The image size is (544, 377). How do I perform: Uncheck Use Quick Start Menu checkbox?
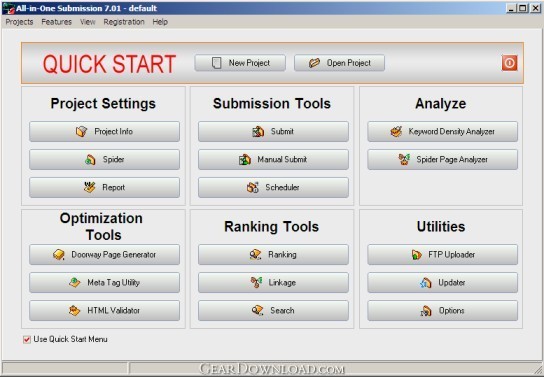pos(27,340)
